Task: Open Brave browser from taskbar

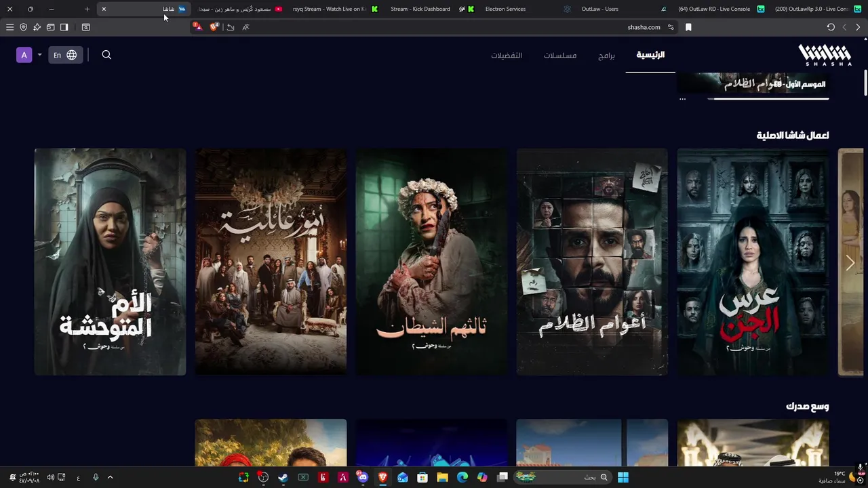Action: pyautogui.click(x=382, y=477)
